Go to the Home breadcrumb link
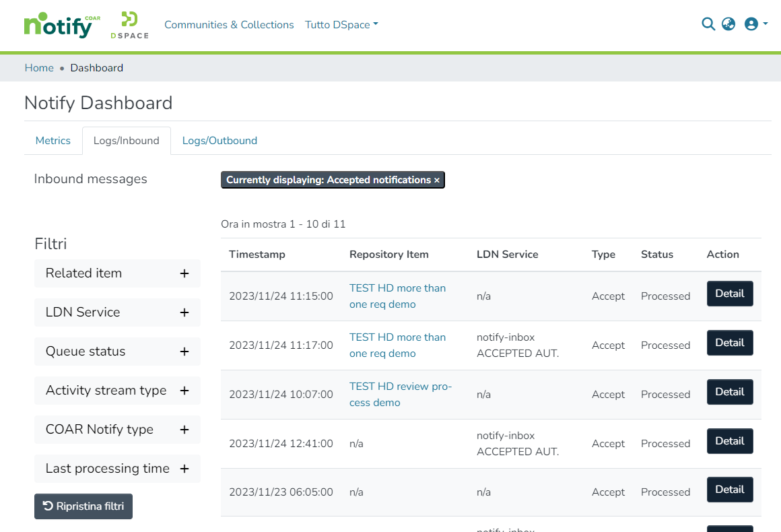The image size is (781, 532). point(39,68)
